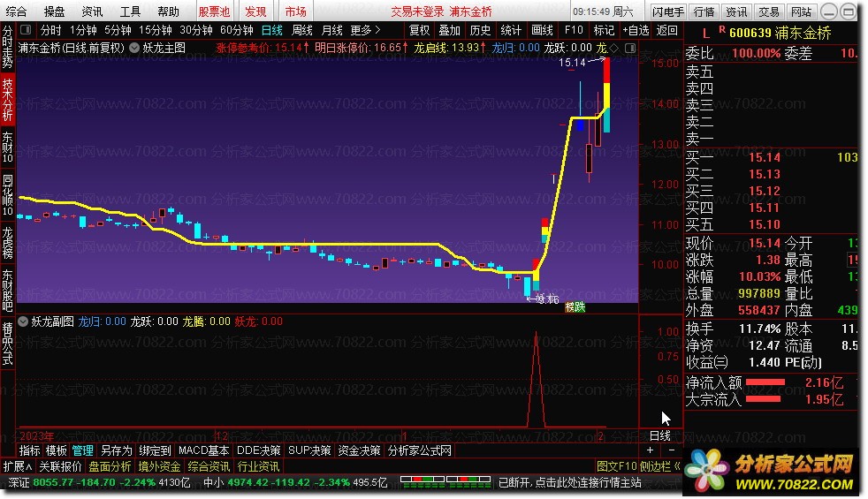This screenshot has height=499, width=868.
Task: Click the 交易 button at top right
Action: click(768, 11)
